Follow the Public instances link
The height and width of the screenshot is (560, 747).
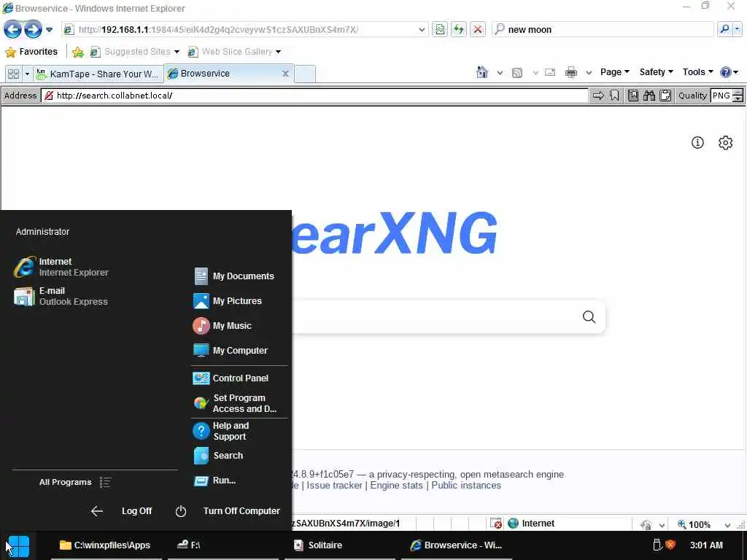pyautogui.click(x=466, y=485)
